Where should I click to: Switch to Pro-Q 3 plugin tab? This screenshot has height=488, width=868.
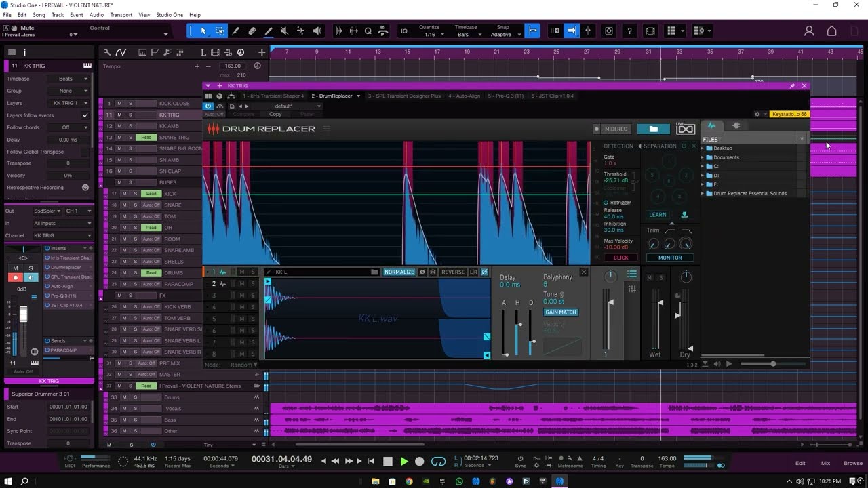tap(506, 96)
